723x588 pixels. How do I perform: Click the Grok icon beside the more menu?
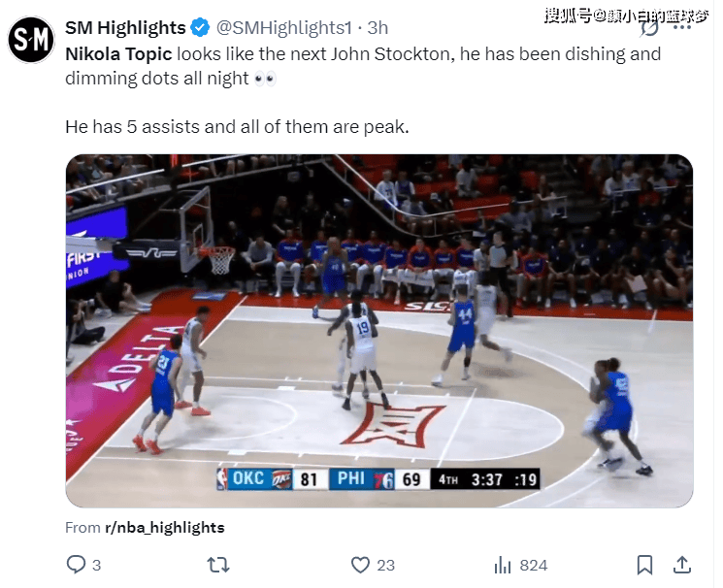649,28
